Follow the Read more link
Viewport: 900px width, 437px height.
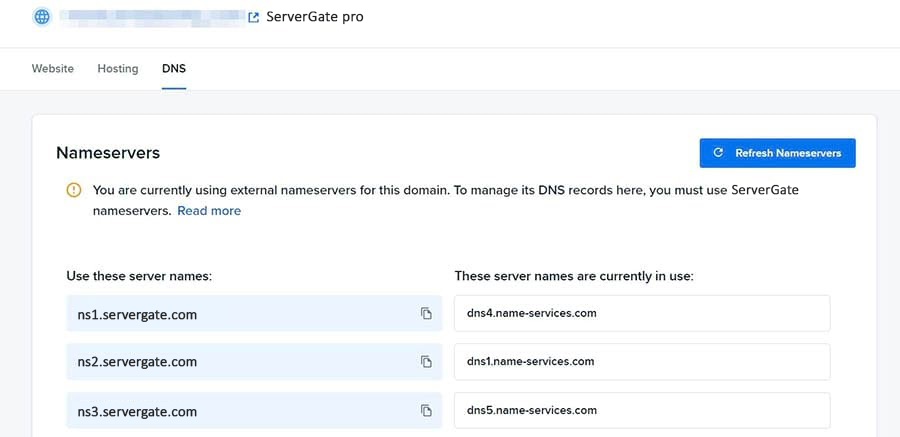[209, 211]
